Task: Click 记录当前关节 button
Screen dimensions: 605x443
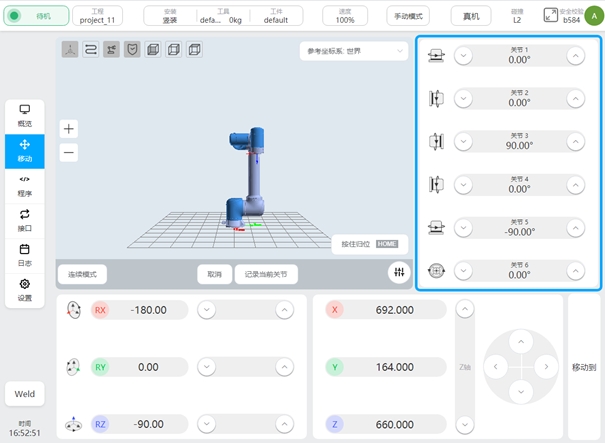Action: (266, 274)
